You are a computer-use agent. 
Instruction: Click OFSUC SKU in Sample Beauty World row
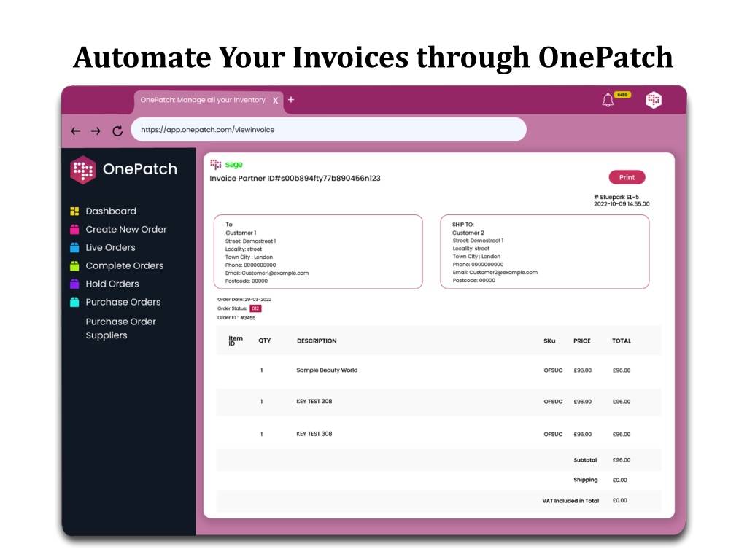point(553,370)
